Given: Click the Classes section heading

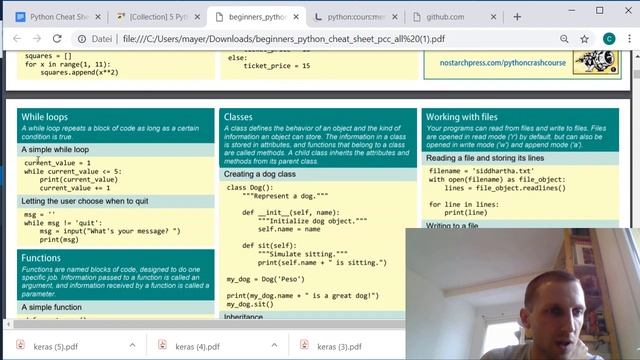Looking at the screenshot, I should (238, 117).
